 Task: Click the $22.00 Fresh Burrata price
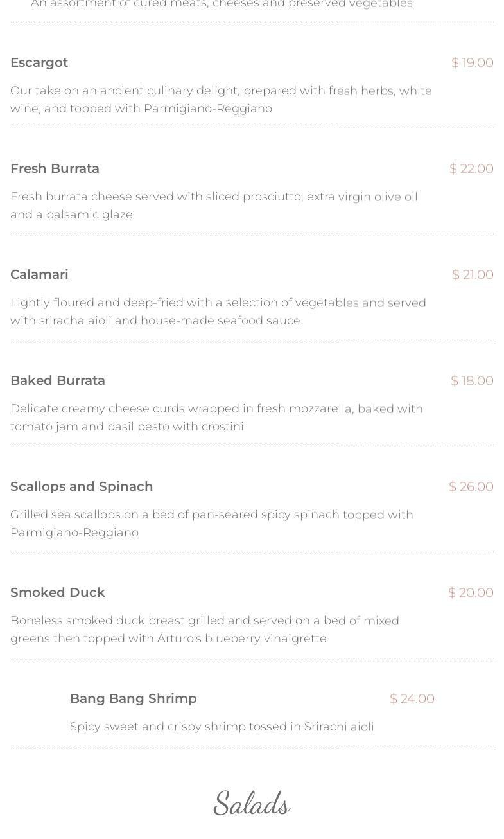[471, 168]
